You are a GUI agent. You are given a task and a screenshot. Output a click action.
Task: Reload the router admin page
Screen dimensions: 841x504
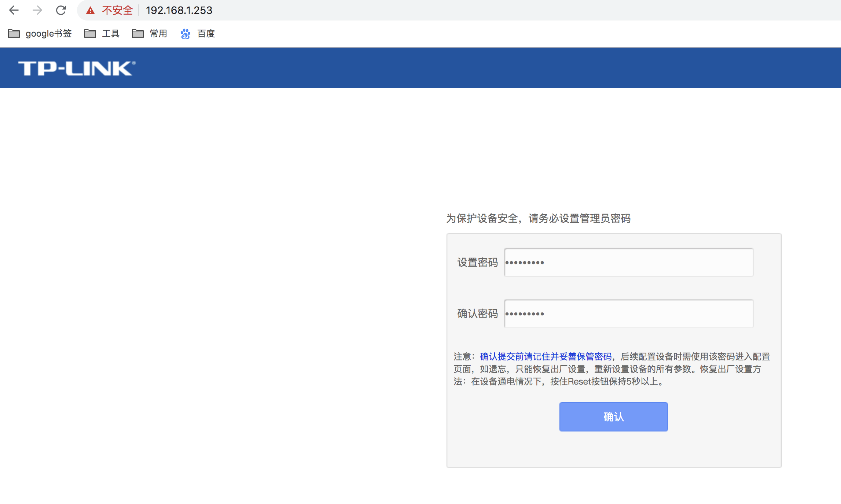click(x=61, y=10)
